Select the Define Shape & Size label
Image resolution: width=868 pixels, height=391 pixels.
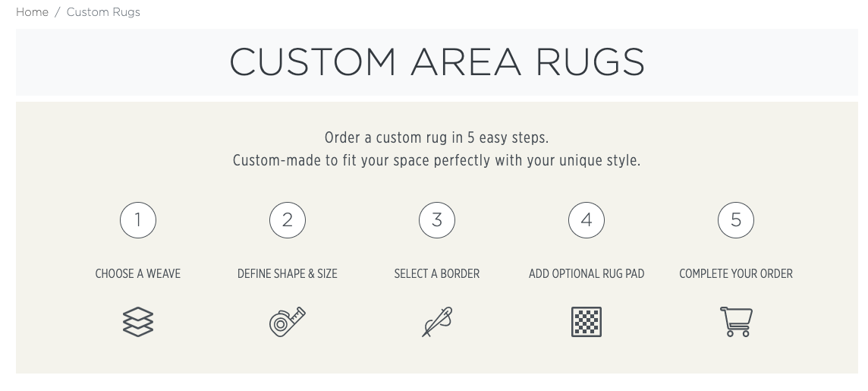(288, 273)
